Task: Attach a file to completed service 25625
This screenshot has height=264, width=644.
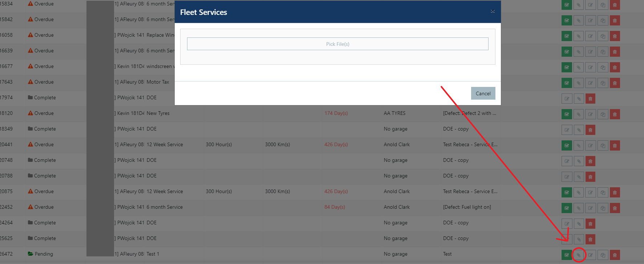Action: [579, 239]
